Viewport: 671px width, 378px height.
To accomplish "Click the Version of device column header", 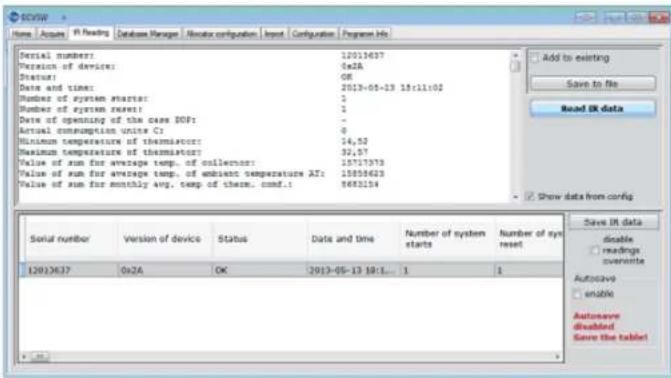I will (165, 239).
